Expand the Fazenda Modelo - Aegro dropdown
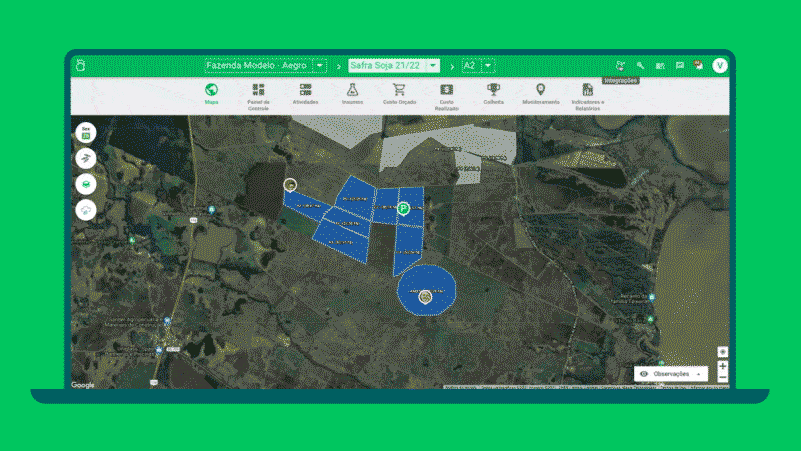The width and height of the screenshot is (801, 451). [319, 66]
